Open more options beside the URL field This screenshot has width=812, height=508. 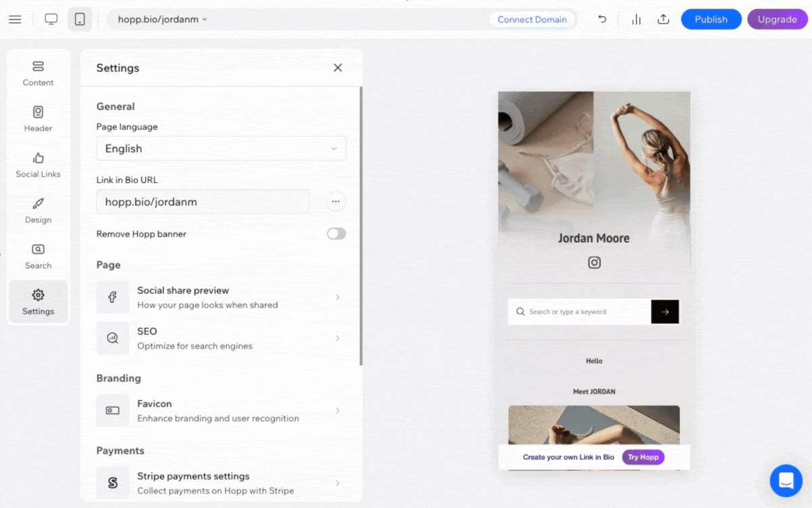click(x=336, y=202)
